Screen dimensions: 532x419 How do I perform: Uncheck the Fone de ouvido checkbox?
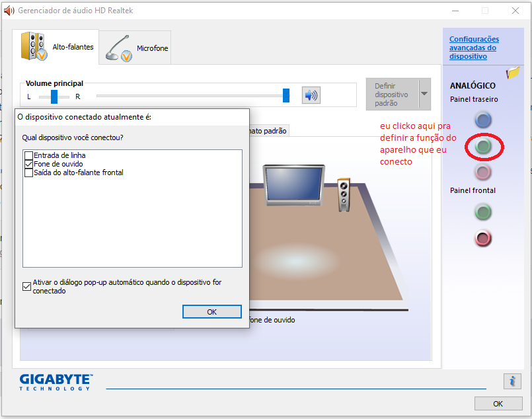coord(29,164)
